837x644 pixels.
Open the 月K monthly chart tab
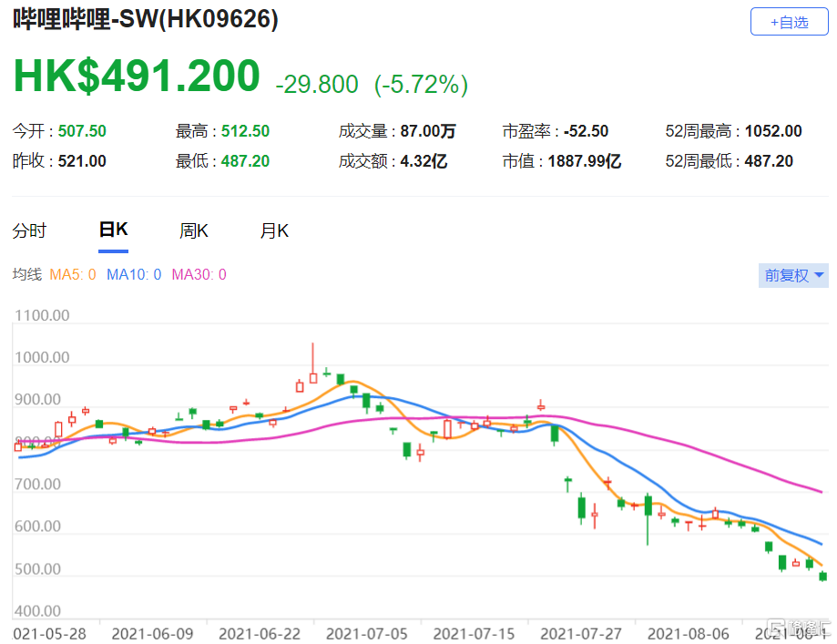point(274,230)
